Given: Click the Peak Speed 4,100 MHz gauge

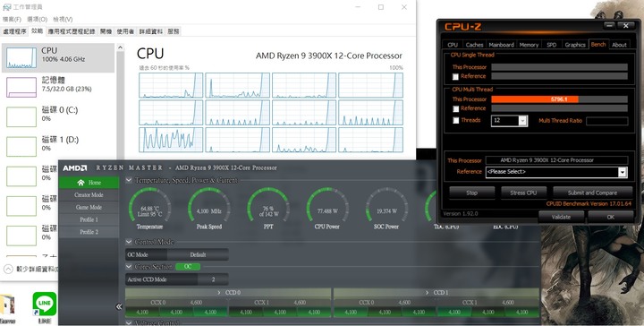Looking at the screenshot, I should click(209, 208).
